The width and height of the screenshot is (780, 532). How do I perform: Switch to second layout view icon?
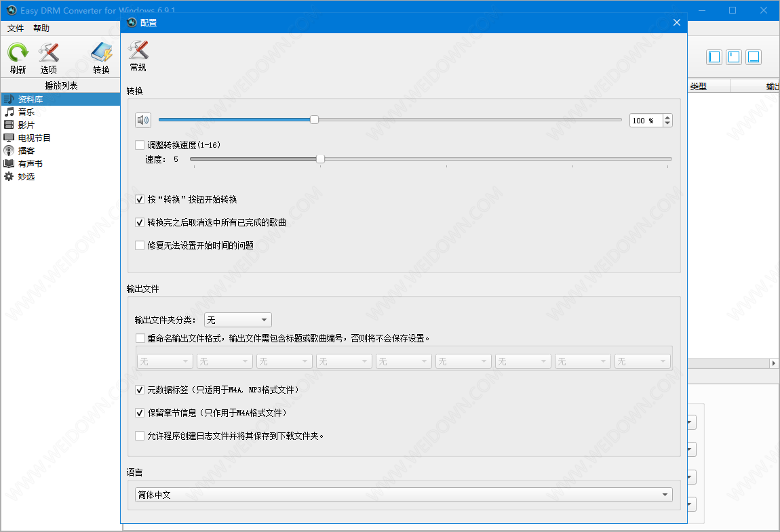click(x=734, y=57)
